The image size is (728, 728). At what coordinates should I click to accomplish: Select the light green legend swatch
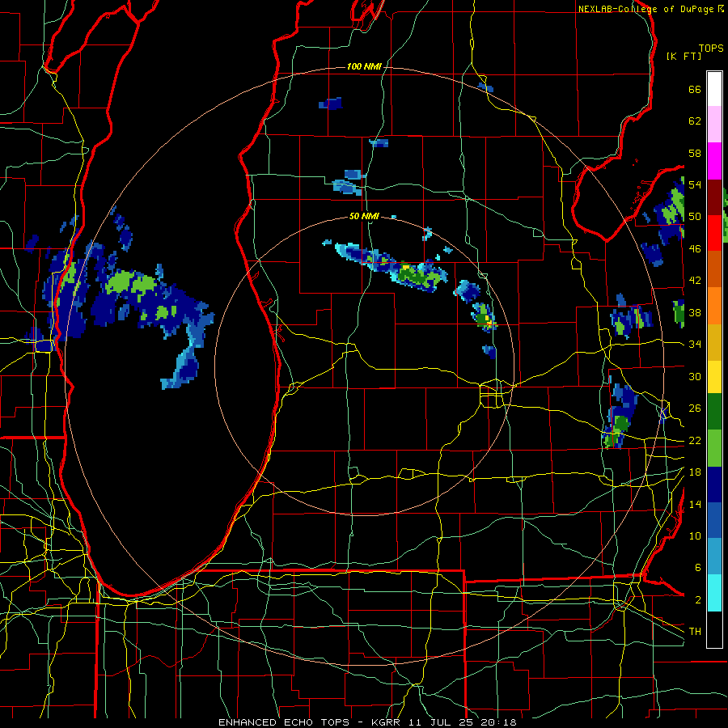tap(714, 448)
